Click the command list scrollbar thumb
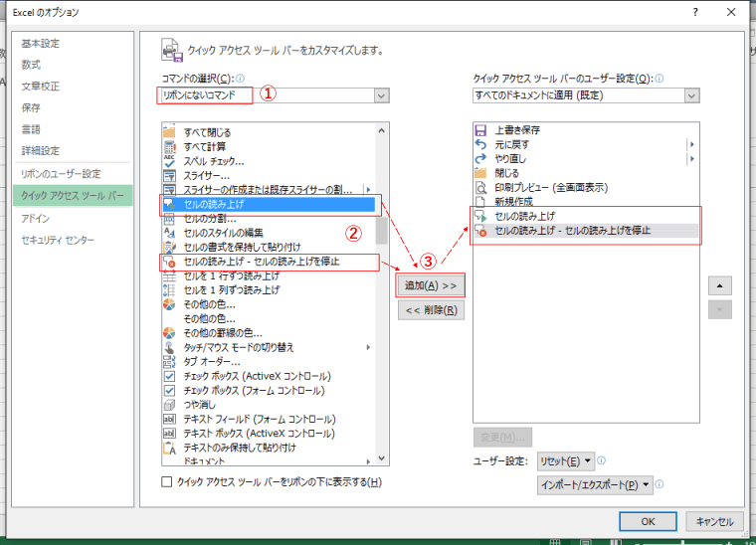Image resolution: width=756 pixels, height=545 pixels. (x=381, y=231)
